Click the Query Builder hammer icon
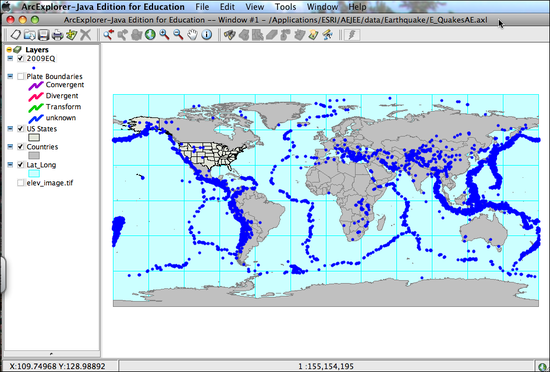The image size is (550, 372). click(244, 35)
